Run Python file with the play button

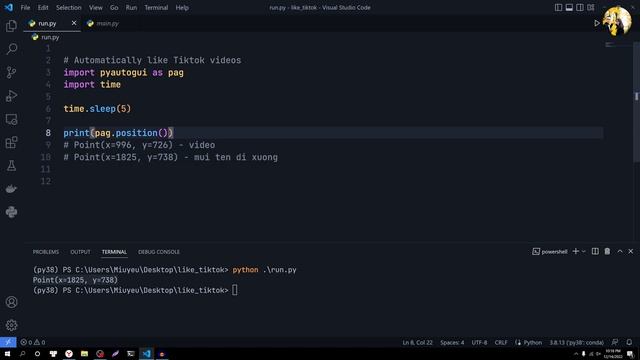[597, 23]
